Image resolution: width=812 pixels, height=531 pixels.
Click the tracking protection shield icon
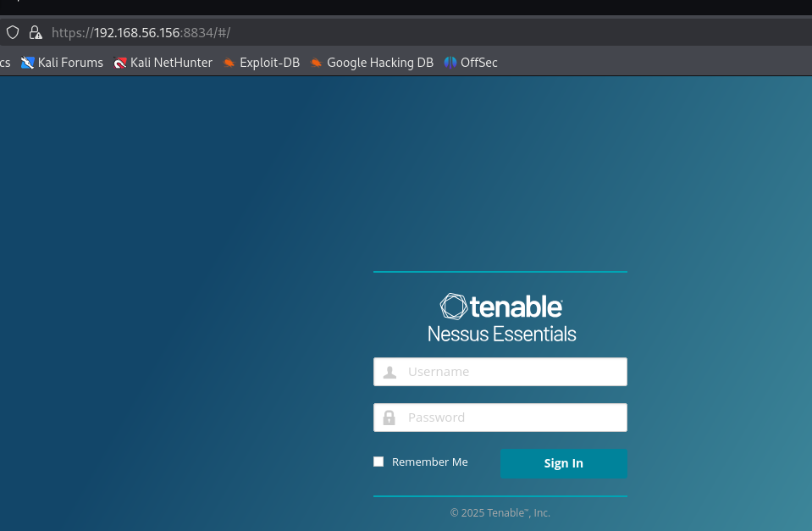13,33
